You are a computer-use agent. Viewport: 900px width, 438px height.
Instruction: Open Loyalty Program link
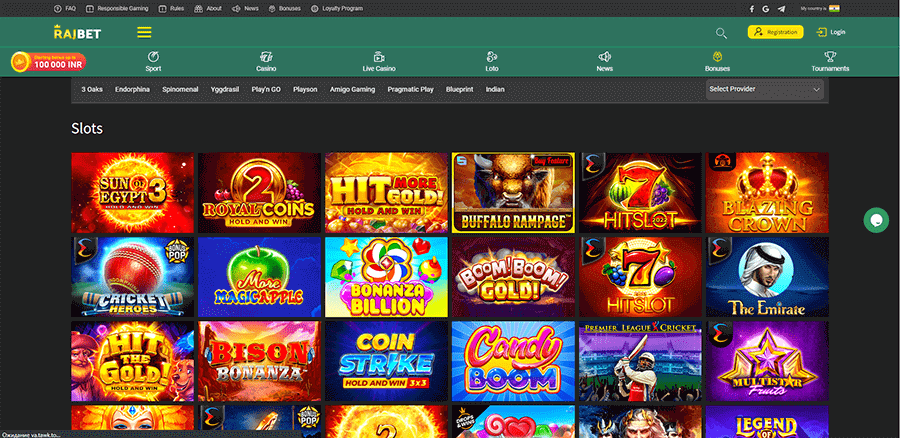(x=337, y=9)
